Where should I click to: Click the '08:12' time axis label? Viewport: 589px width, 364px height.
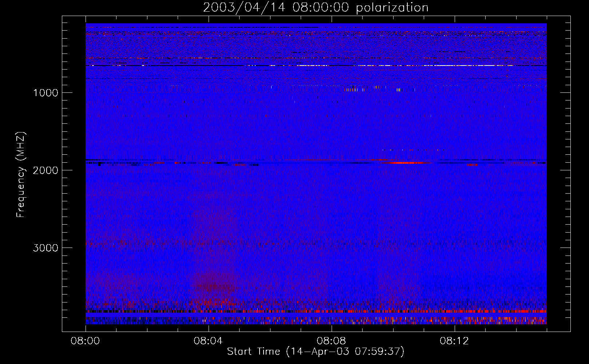(x=454, y=341)
